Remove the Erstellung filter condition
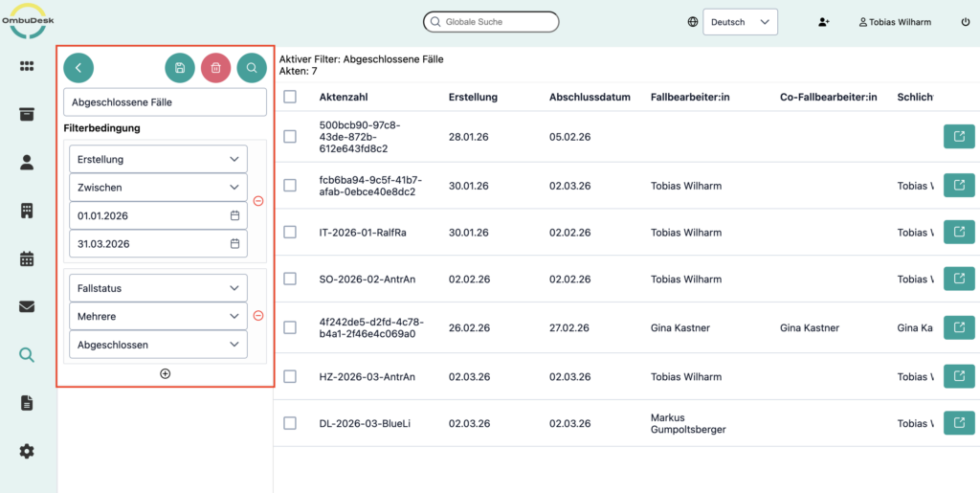The image size is (980, 493). (258, 201)
